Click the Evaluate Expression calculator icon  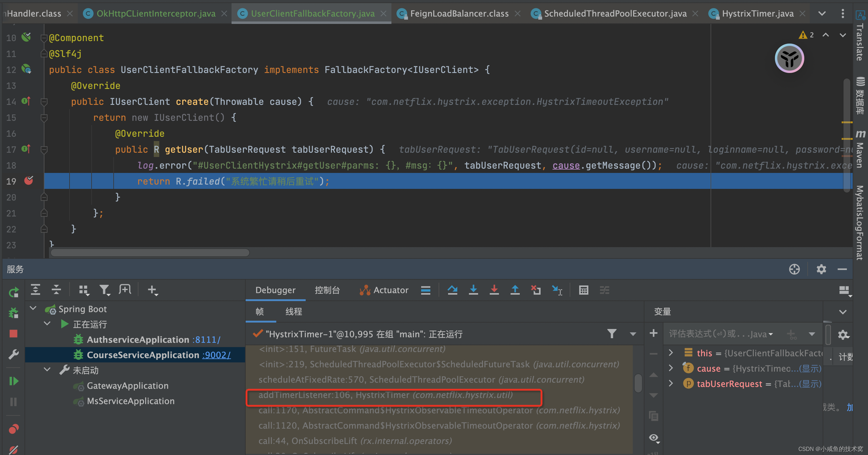pos(583,290)
